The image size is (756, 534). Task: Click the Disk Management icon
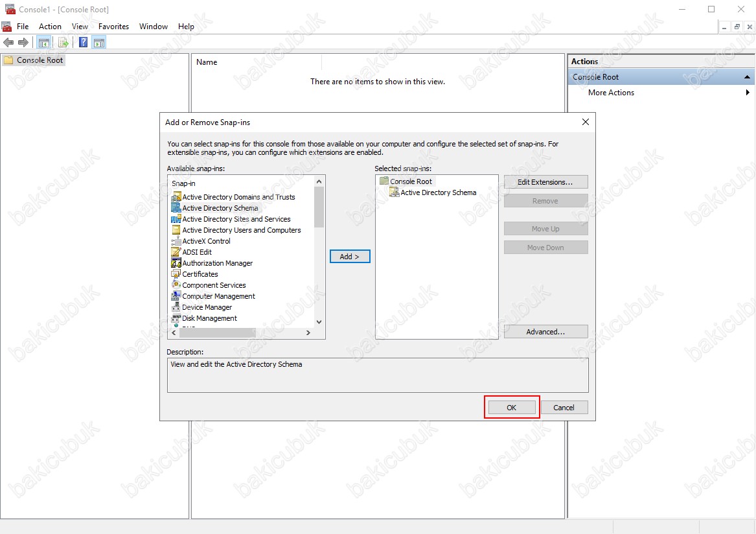(176, 318)
